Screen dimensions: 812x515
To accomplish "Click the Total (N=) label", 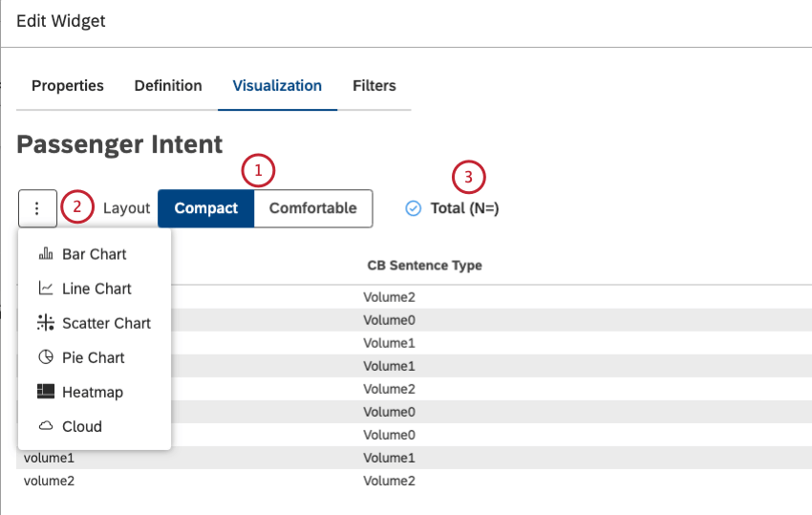I will tap(464, 208).
